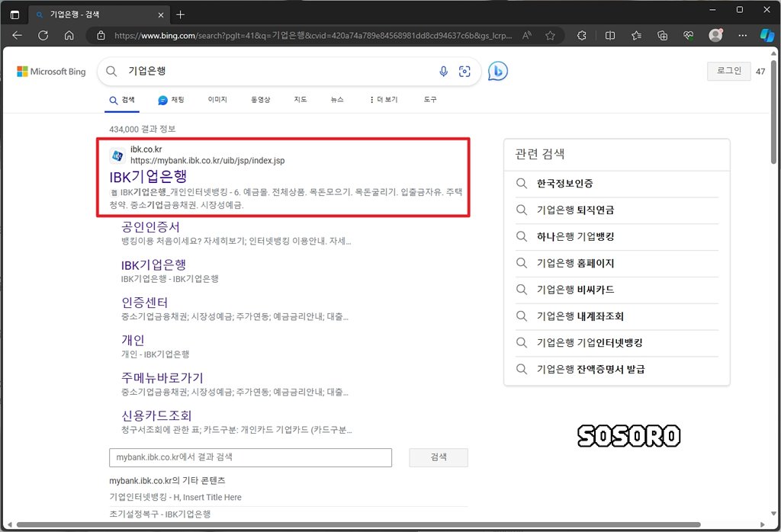The height and width of the screenshot is (532, 781).
Task: Click the 검색 button beside site search
Action: pyautogui.click(x=439, y=457)
